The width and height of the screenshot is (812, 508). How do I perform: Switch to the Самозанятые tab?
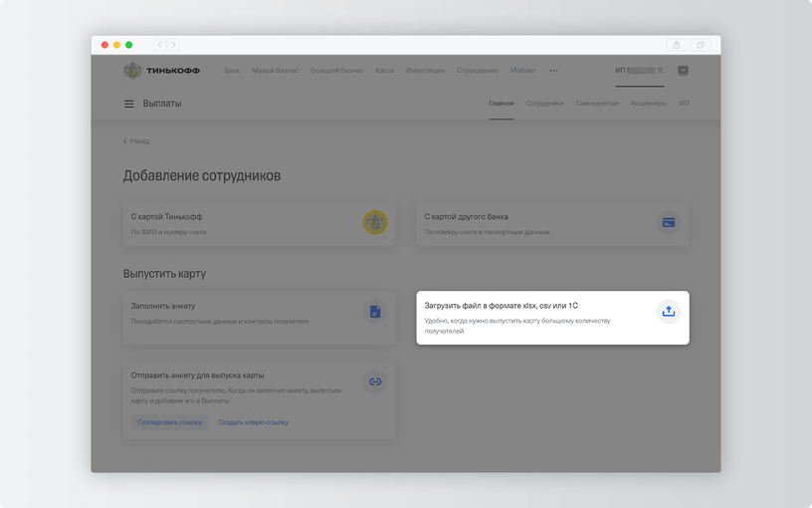click(x=597, y=104)
